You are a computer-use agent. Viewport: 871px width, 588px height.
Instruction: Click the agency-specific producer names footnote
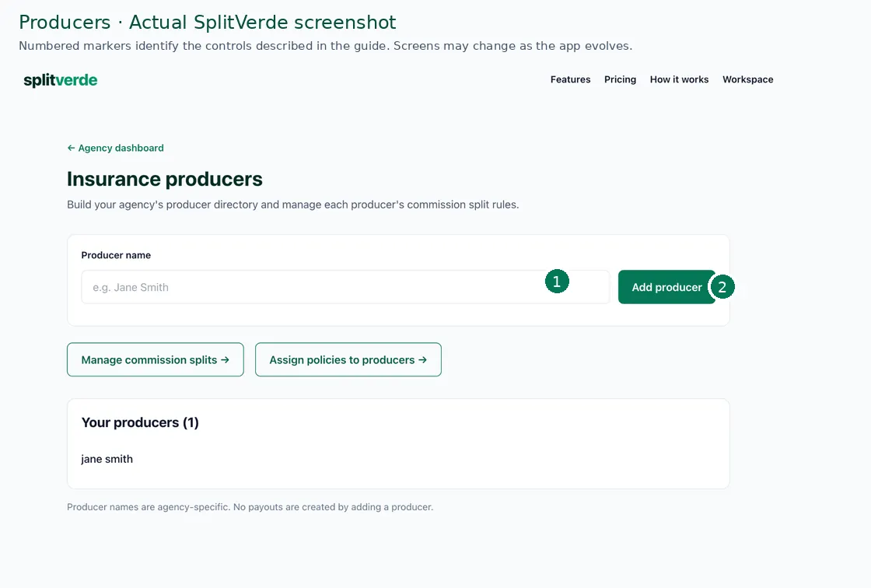[x=250, y=507]
